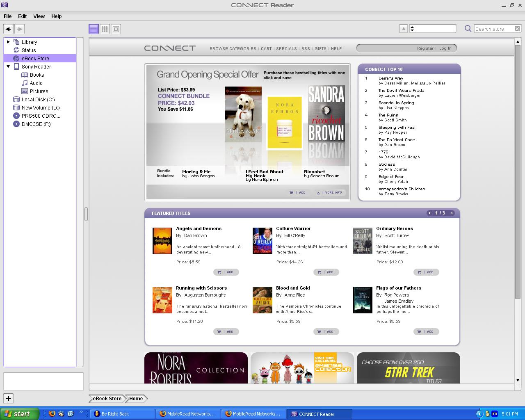
Task: Select the PRS500 CDROM drive
Action: [x=41, y=116]
